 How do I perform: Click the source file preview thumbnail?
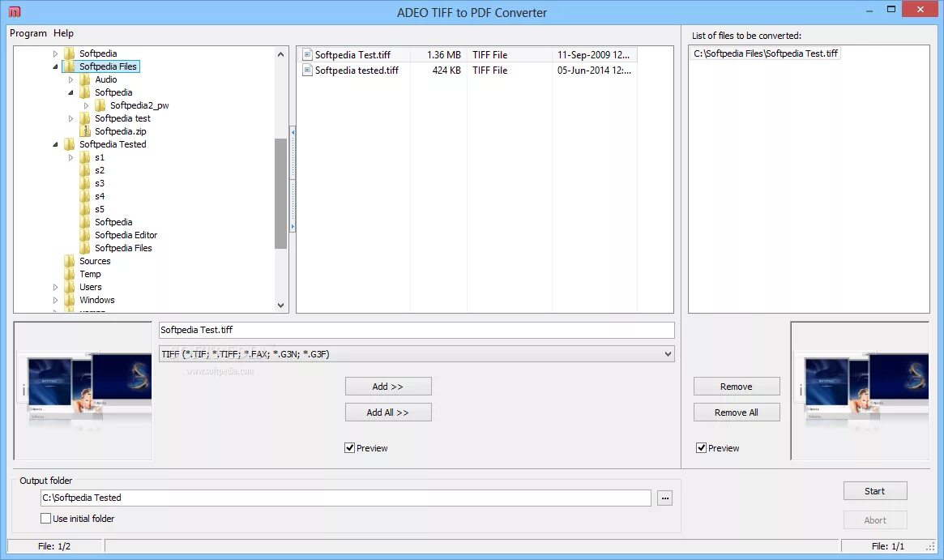83,391
